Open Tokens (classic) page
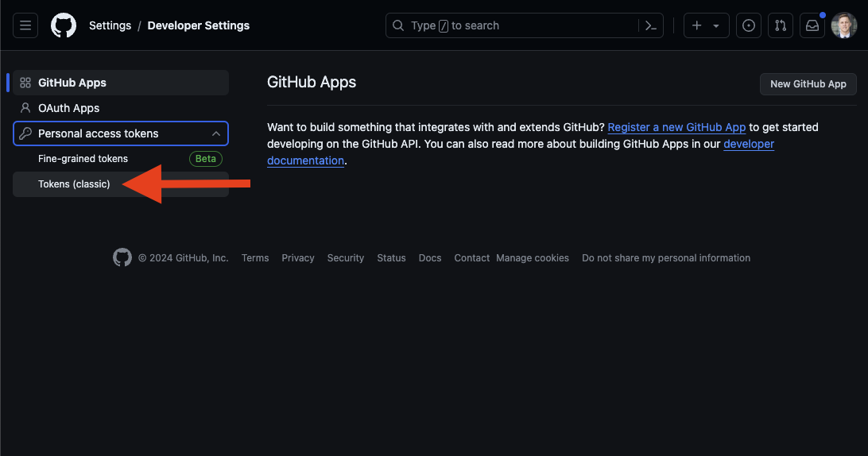This screenshot has height=456, width=868. (x=74, y=184)
